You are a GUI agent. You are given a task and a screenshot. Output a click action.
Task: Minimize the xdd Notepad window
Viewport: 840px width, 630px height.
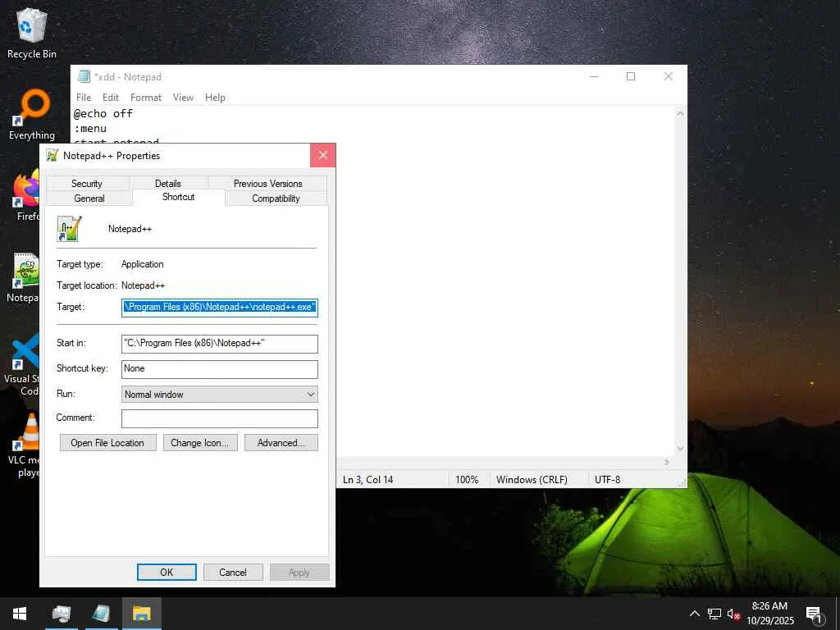[x=594, y=76]
